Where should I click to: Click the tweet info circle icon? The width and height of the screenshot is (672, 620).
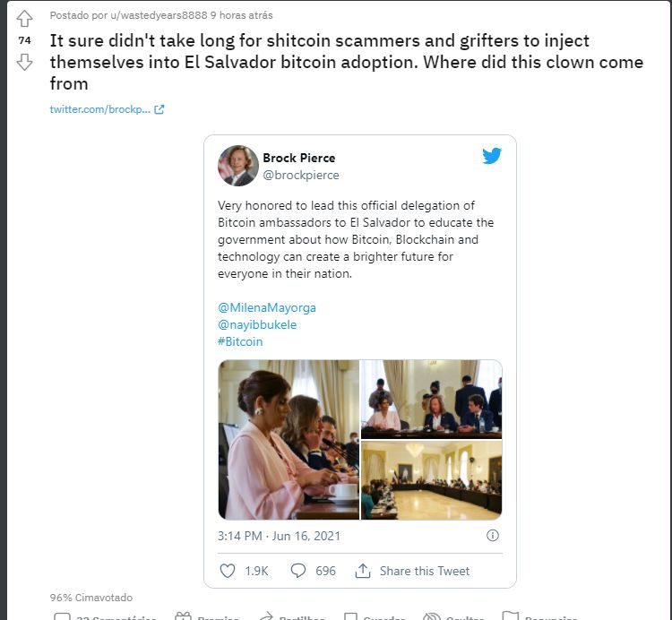493,536
